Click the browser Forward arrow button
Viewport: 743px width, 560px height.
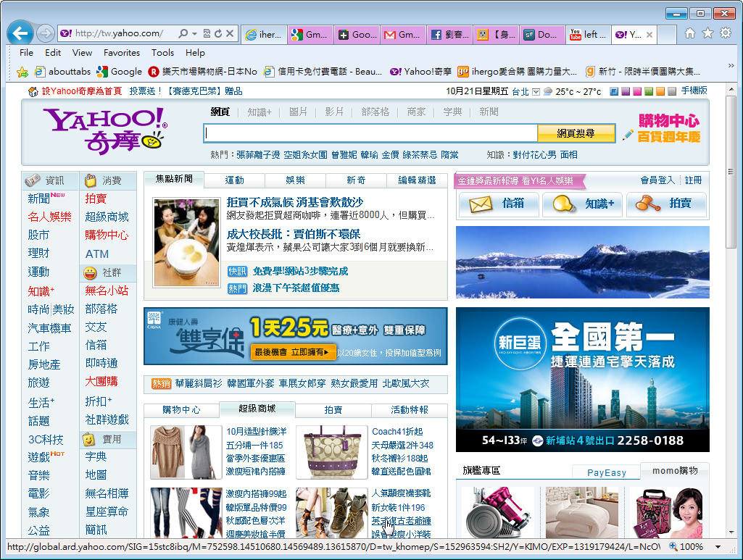coord(46,33)
